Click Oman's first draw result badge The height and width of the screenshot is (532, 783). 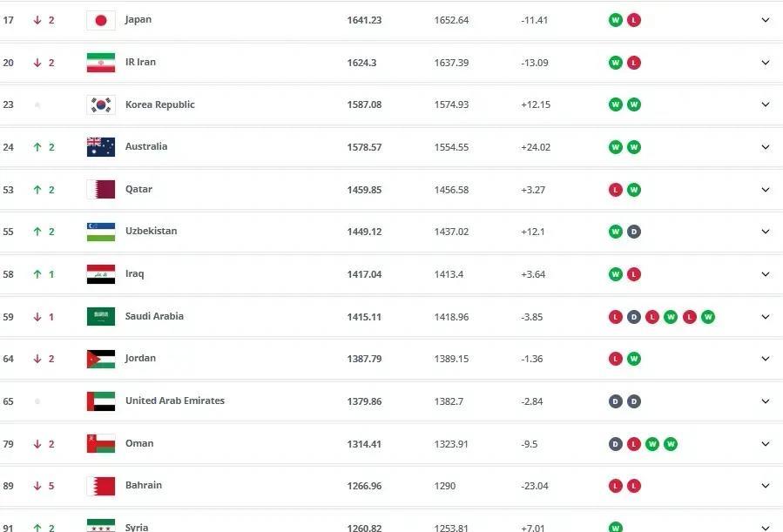click(615, 444)
